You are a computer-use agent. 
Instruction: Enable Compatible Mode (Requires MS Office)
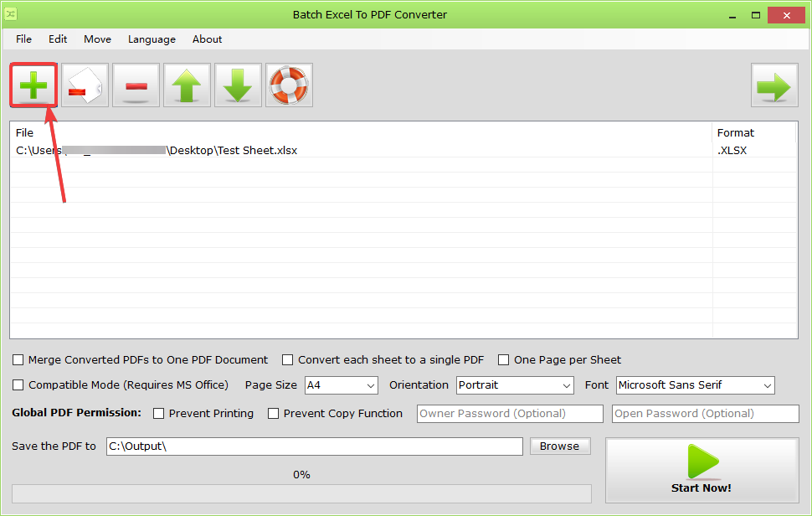point(18,385)
